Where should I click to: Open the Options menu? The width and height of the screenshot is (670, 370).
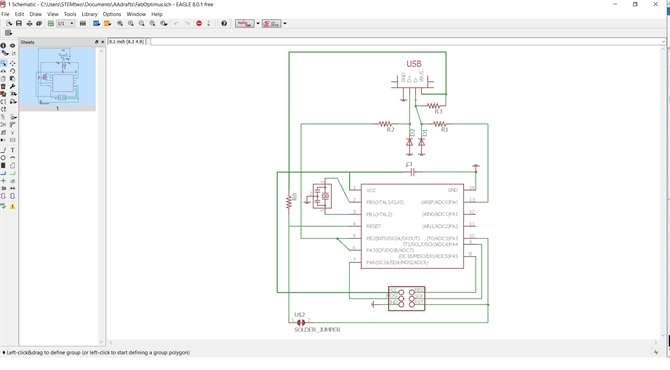coord(112,14)
